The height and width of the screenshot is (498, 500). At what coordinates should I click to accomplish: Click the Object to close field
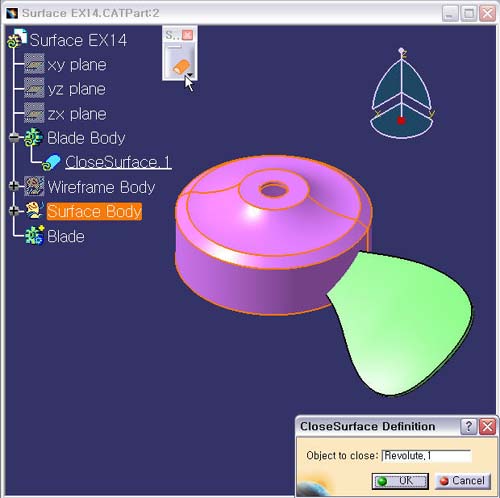(x=426, y=455)
